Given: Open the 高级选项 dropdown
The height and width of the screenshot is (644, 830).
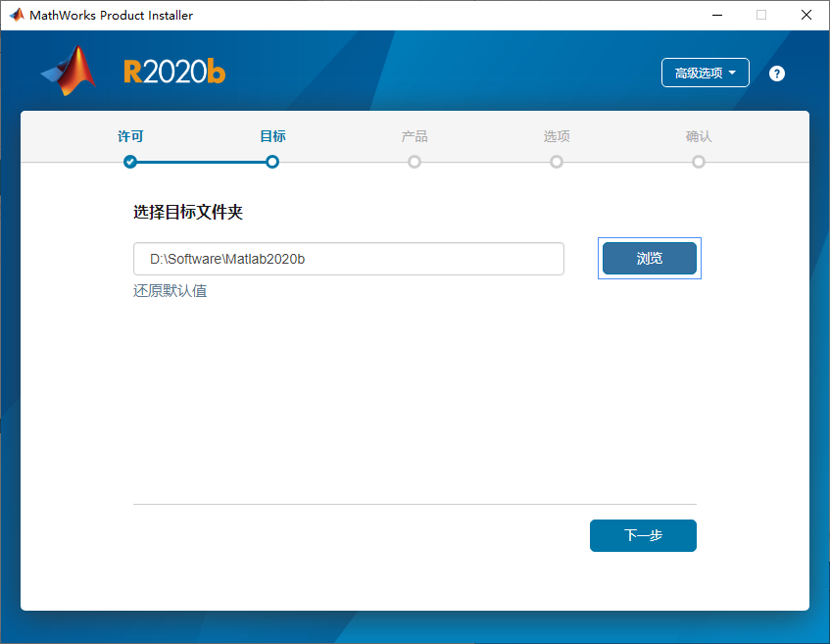Looking at the screenshot, I should coord(705,73).
